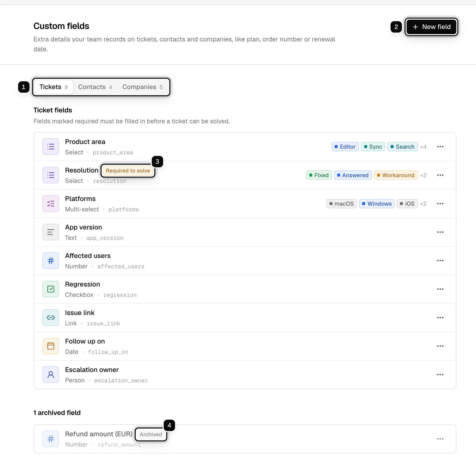Open more options for Escalation owner
476x459 pixels.
tap(440, 375)
